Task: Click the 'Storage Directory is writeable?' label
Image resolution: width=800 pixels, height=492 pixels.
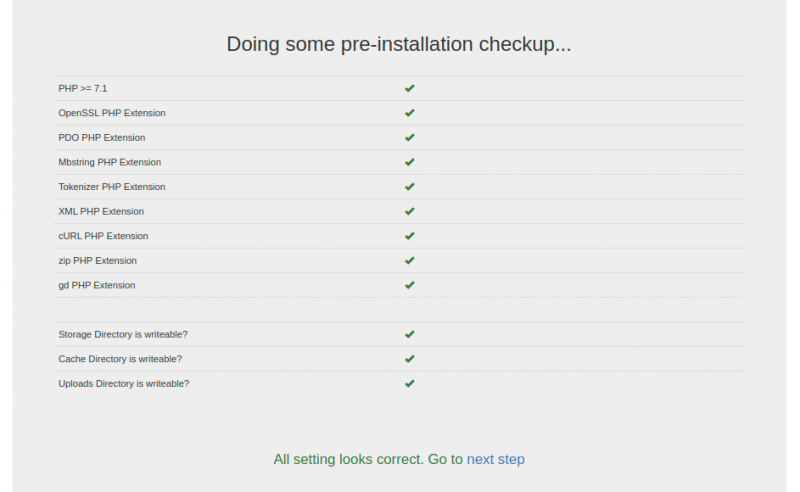Action: [123, 334]
